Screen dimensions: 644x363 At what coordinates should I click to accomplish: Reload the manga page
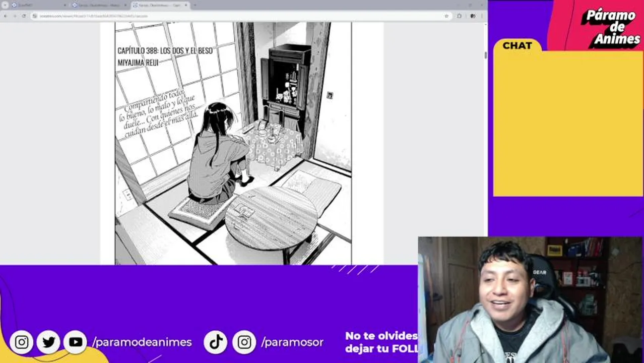23,16
